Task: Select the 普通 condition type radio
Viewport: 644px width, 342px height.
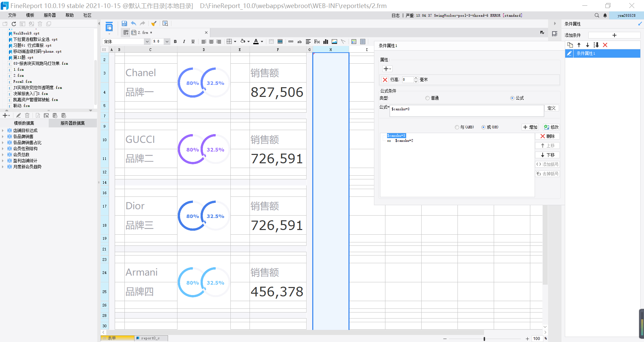Action: 427,98
